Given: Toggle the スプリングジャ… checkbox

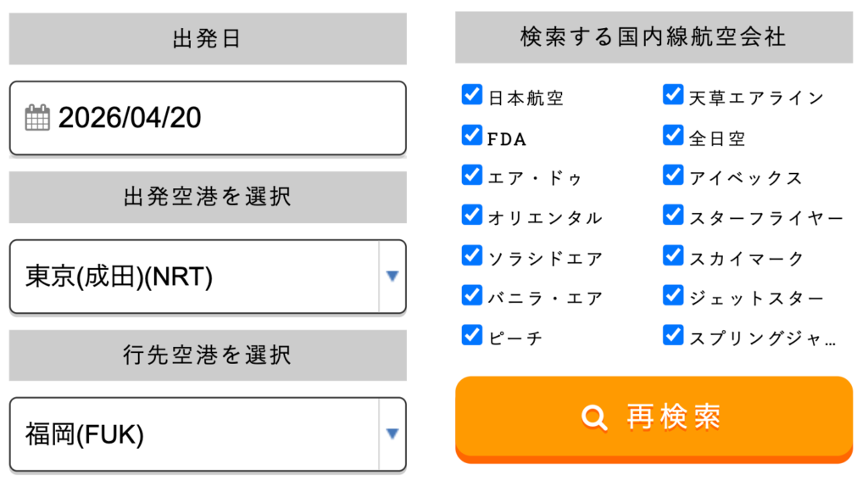Looking at the screenshot, I should [x=673, y=334].
